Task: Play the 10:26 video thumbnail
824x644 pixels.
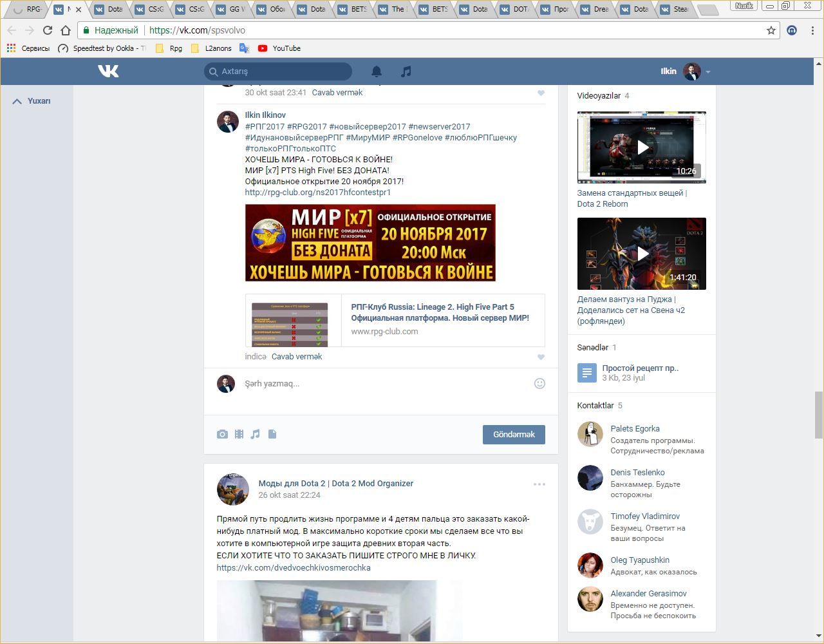Action: (x=642, y=147)
